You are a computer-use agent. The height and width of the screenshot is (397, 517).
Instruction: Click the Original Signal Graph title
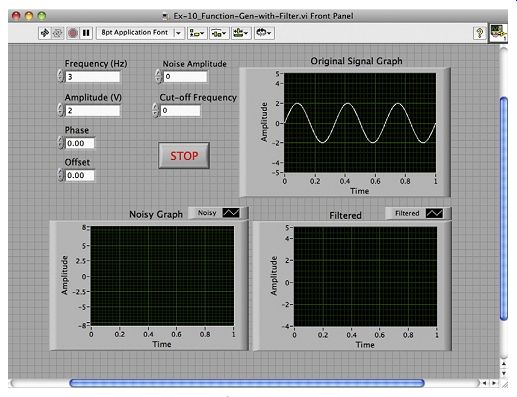[356, 61]
